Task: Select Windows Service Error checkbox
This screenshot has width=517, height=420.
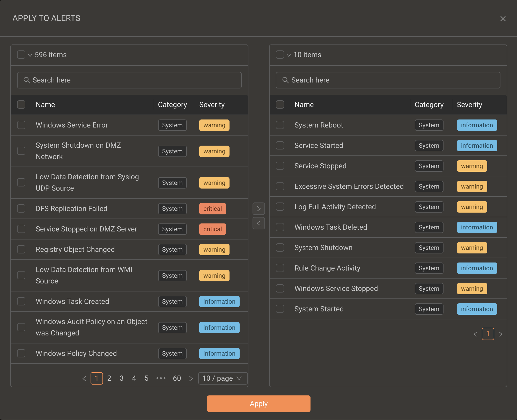Action: point(21,125)
